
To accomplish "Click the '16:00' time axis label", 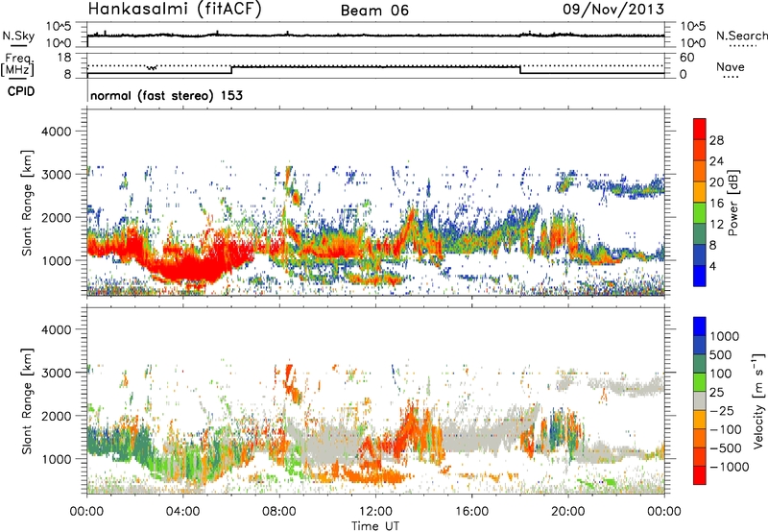I will [x=471, y=512].
